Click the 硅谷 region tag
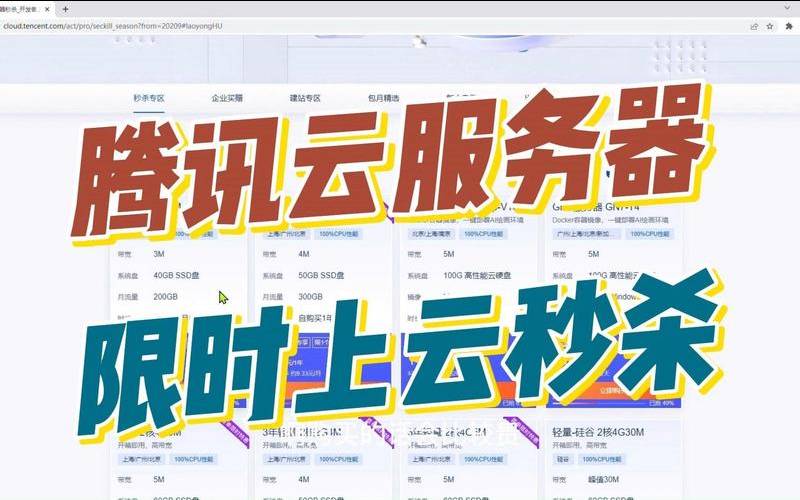800x500 pixels. pyautogui.click(x=563, y=459)
